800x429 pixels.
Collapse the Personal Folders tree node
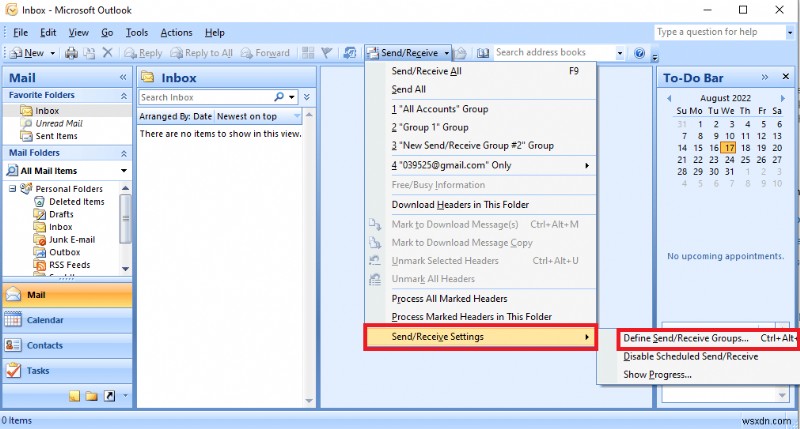pos(12,189)
